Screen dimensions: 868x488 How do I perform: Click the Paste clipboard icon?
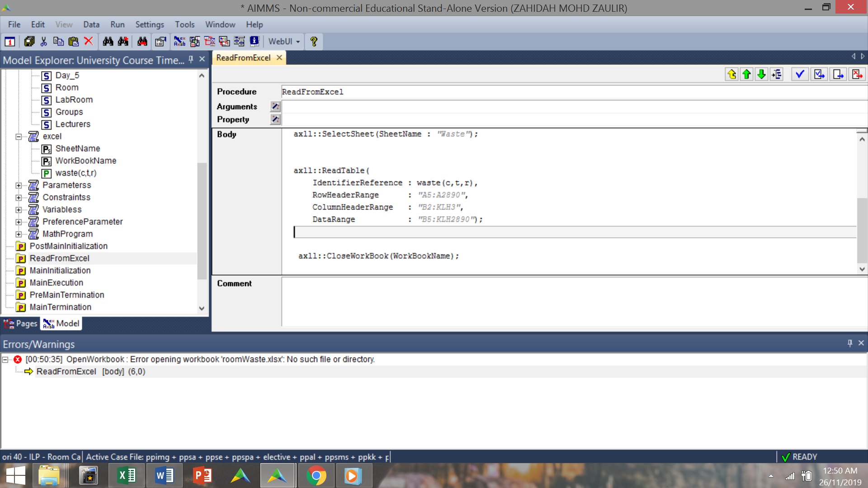coord(73,42)
